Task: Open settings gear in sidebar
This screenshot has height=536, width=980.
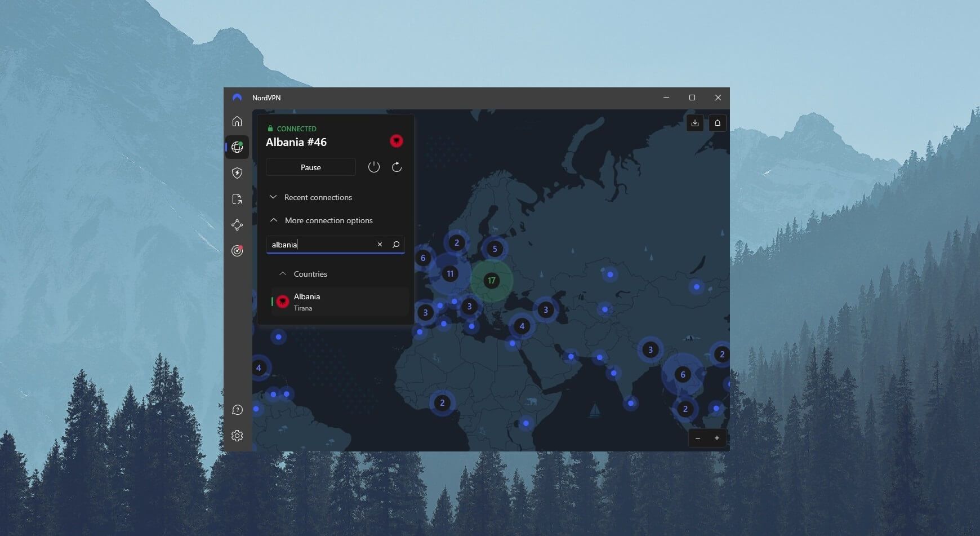Action: pos(237,436)
